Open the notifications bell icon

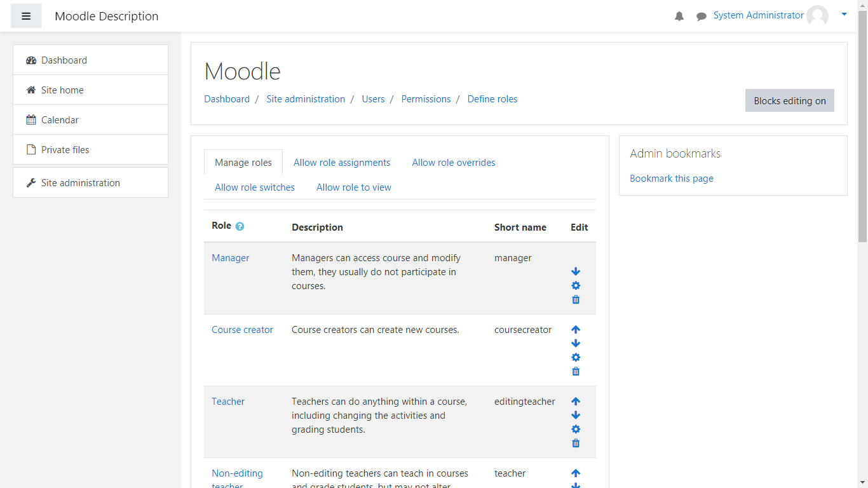(x=679, y=17)
